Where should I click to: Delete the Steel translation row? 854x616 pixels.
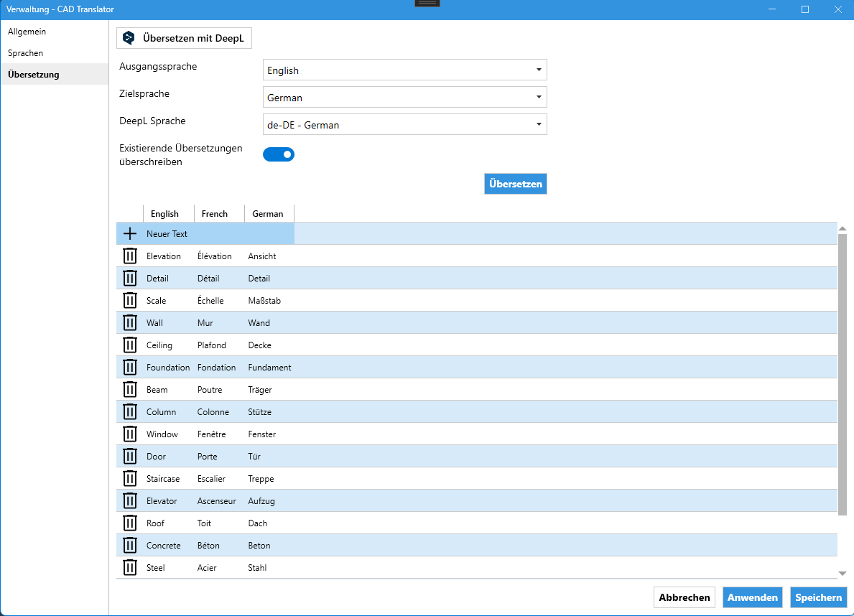pos(129,568)
